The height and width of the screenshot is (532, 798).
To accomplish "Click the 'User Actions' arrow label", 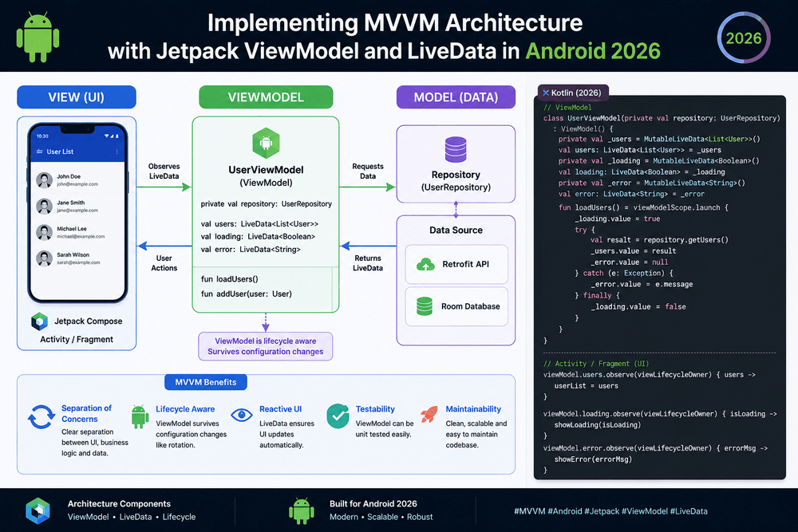I will (164, 263).
